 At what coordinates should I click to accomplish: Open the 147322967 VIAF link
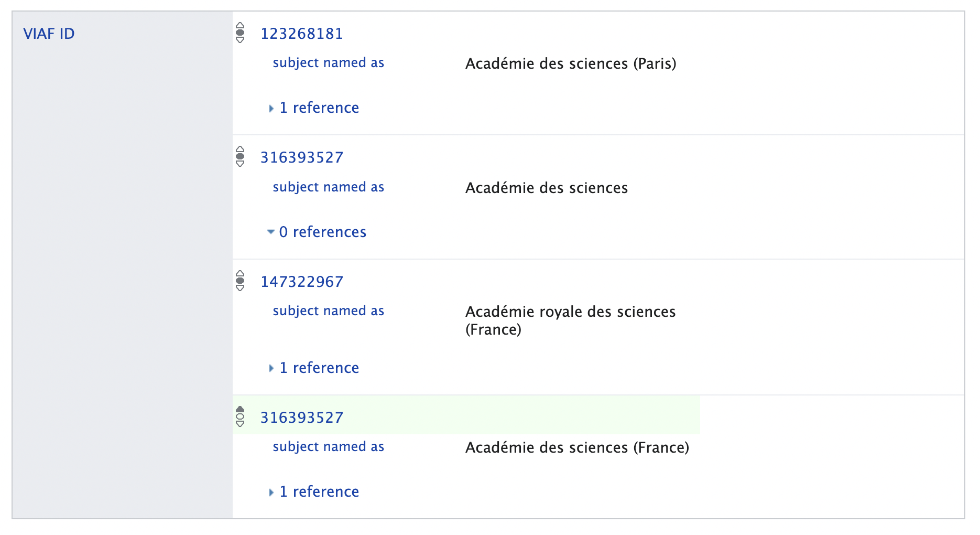[x=302, y=282]
